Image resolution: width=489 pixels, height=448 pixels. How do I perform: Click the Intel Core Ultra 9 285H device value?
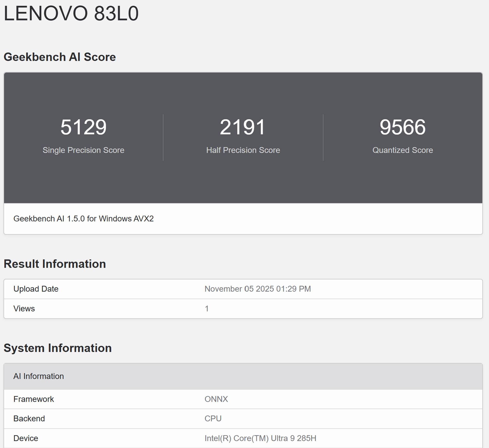[260, 438]
